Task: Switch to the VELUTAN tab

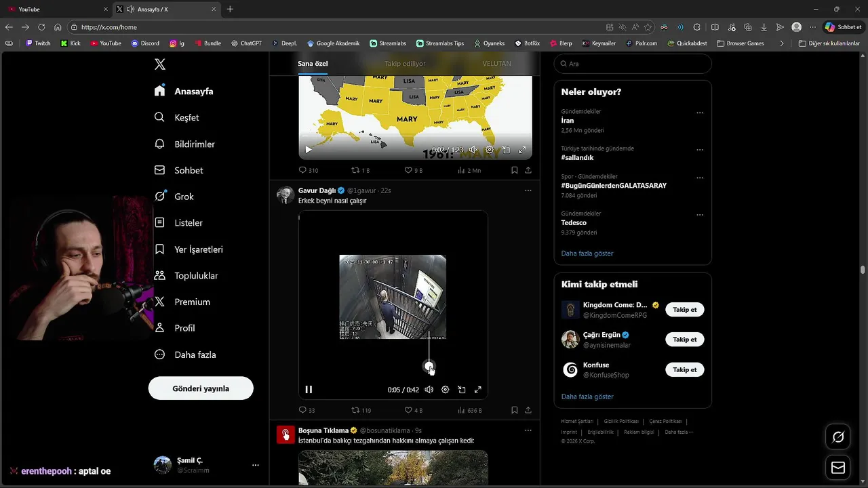Action: click(497, 64)
